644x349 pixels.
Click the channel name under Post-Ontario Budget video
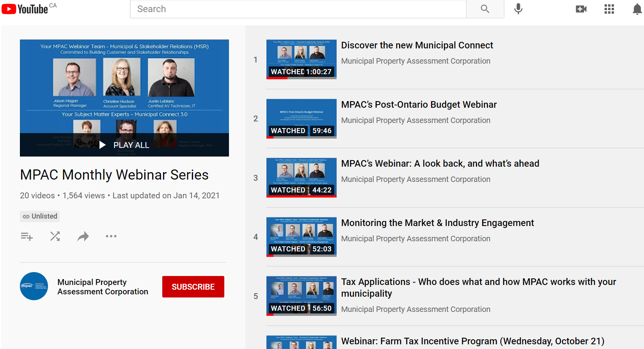(x=416, y=120)
